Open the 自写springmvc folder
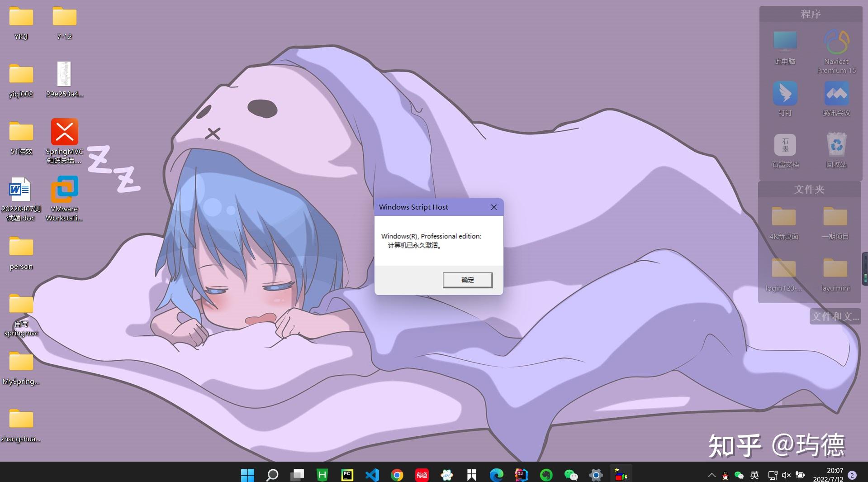The image size is (868, 482). [21, 315]
